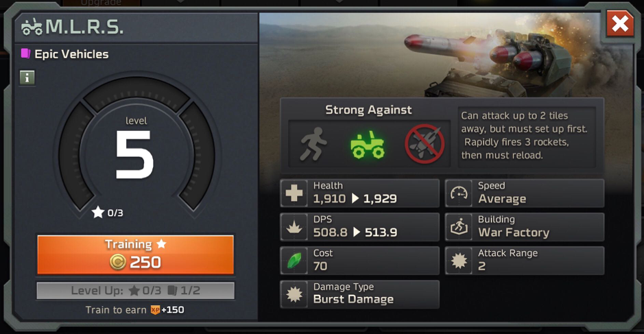Screen dimensions: 644x334
Task: Click the Level Up progress bar
Action: coord(136,291)
